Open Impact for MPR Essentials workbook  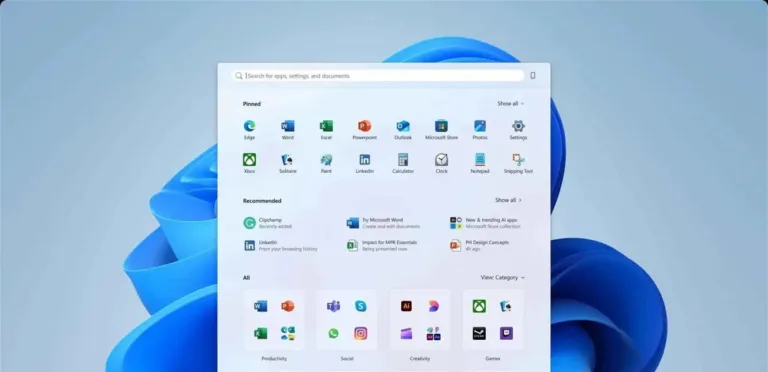(x=382, y=246)
